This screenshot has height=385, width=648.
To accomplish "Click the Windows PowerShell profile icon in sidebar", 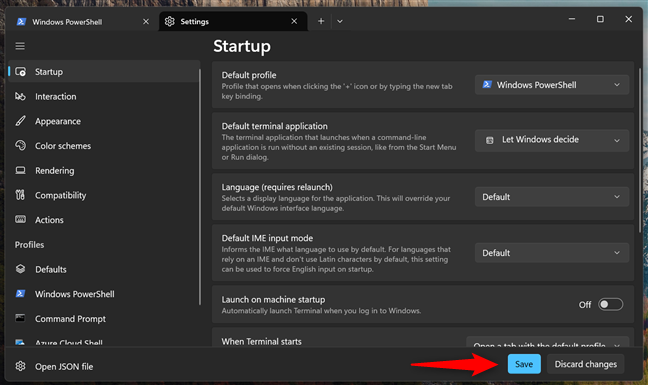I will [x=20, y=294].
